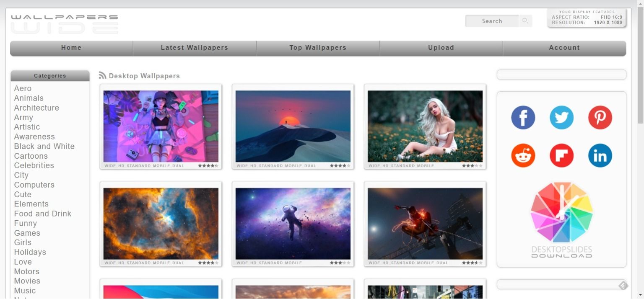The height and width of the screenshot is (299, 644).
Task: Open the Facebook share icon
Action: coord(523,117)
